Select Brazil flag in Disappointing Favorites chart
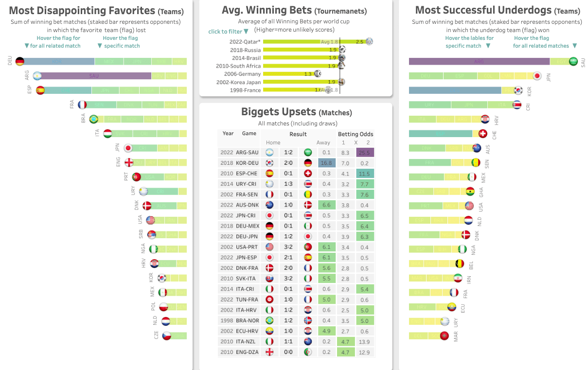 click(x=94, y=119)
